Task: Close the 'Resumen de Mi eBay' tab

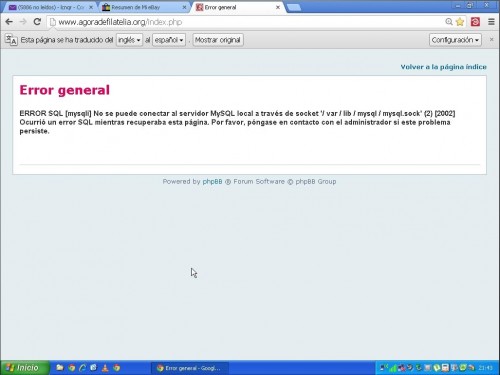Action: pos(184,7)
